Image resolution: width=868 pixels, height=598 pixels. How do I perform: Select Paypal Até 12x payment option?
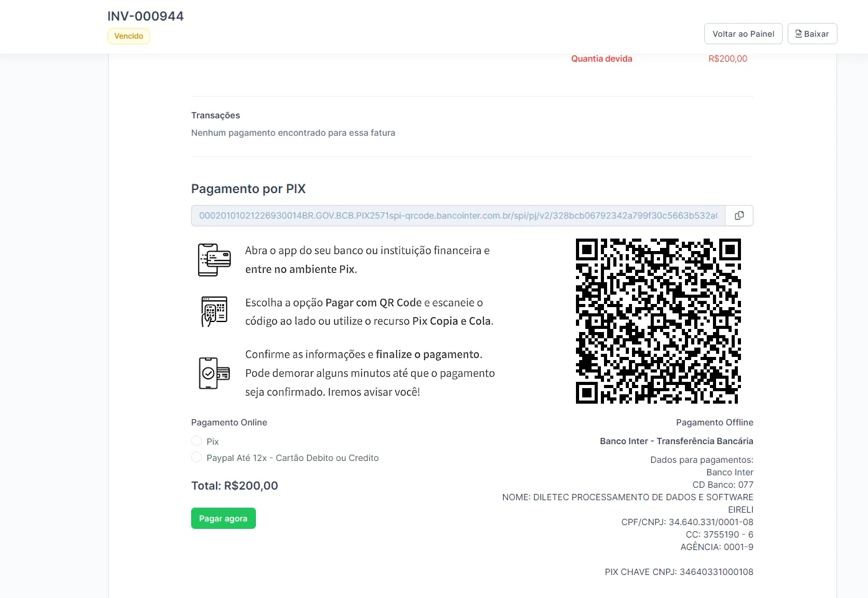click(x=197, y=457)
